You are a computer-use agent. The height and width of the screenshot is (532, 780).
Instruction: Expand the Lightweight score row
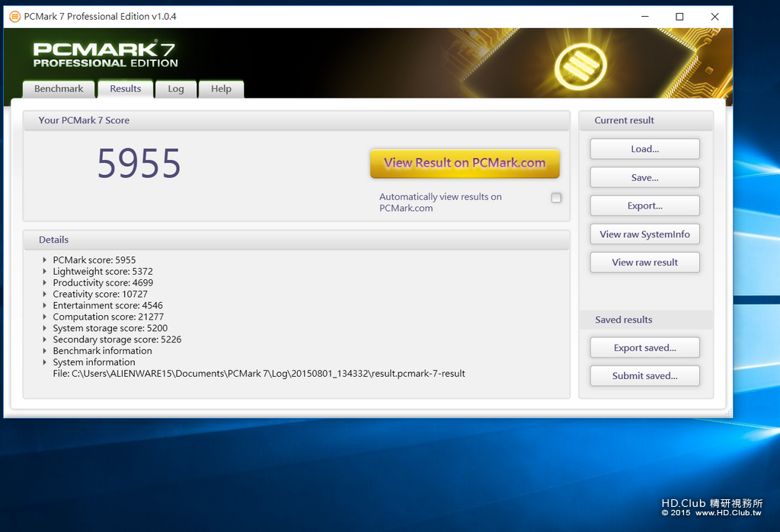click(45, 272)
